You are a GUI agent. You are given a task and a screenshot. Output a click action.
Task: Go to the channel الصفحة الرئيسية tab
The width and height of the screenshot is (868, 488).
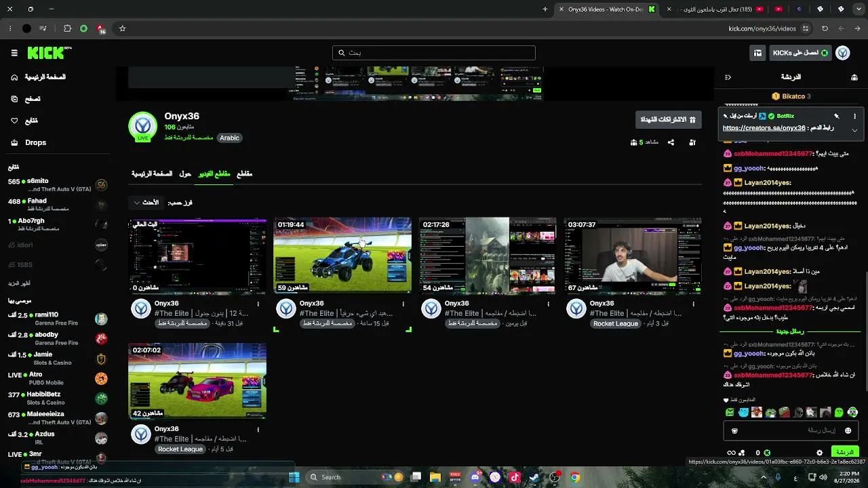[x=152, y=174]
